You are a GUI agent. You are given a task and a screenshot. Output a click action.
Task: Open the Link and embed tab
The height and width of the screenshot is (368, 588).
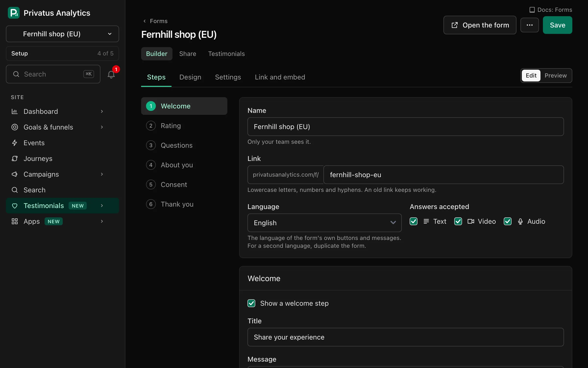pyautogui.click(x=280, y=77)
